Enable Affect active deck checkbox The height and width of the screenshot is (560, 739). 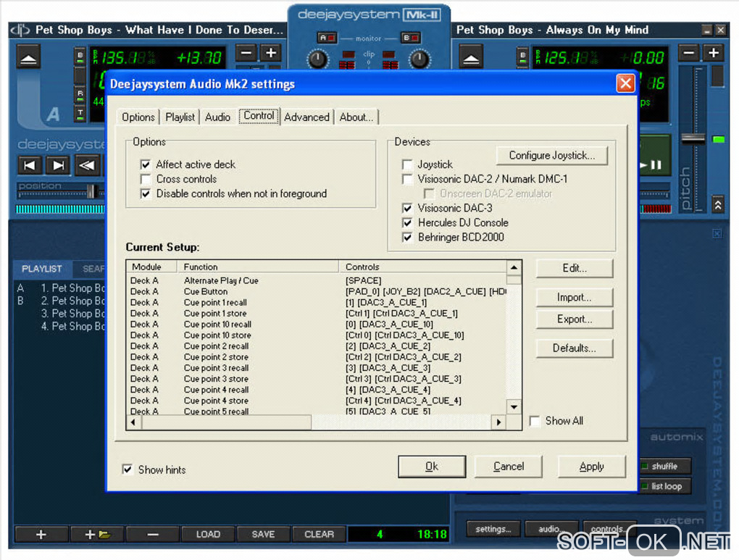coord(146,164)
